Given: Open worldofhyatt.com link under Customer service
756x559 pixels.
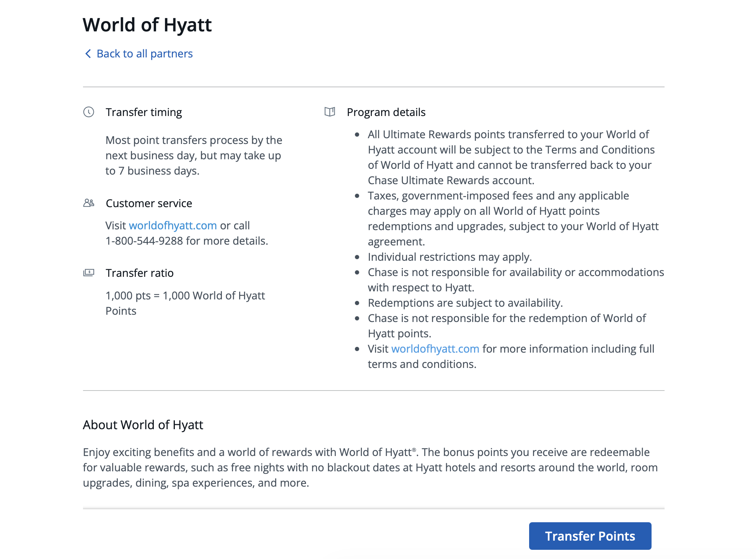Looking at the screenshot, I should pyautogui.click(x=173, y=226).
